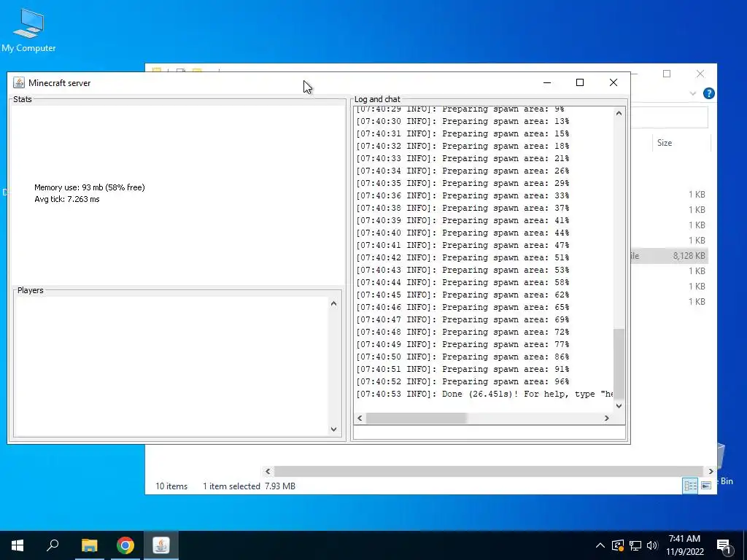Viewport: 747px width, 560px height.
Task: Click File Explorer horizontal scroll left arrow
Action: (x=268, y=471)
